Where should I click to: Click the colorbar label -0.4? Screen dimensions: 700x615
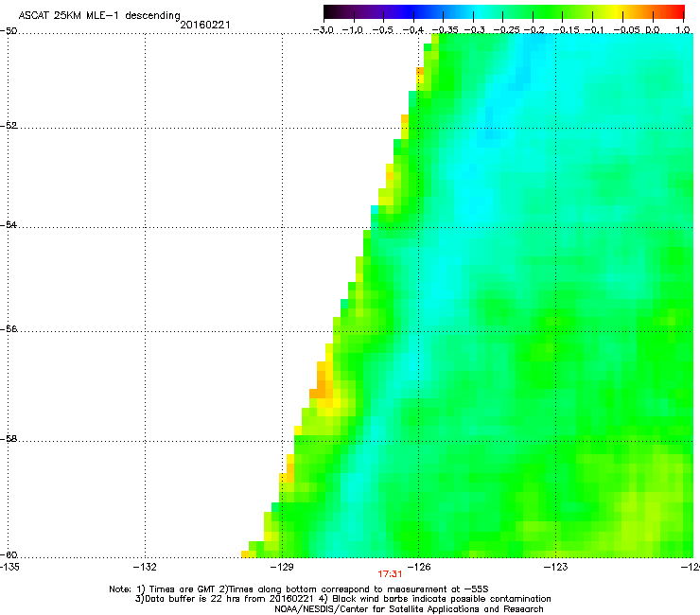click(413, 30)
